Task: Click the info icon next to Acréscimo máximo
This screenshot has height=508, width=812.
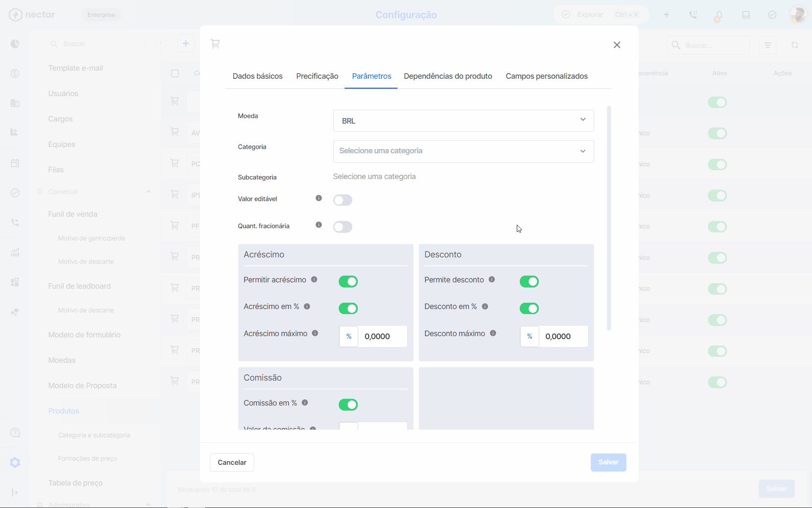Action: pyautogui.click(x=315, y=333)
